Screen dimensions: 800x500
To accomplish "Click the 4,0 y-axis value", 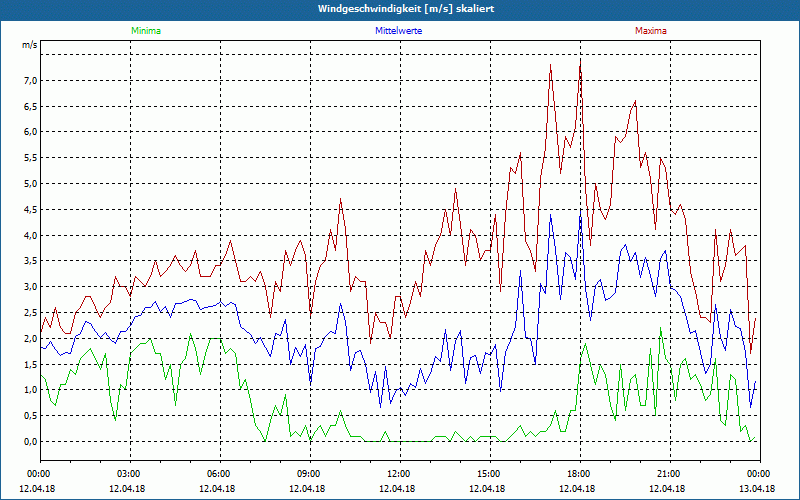I will coord(30,235).
